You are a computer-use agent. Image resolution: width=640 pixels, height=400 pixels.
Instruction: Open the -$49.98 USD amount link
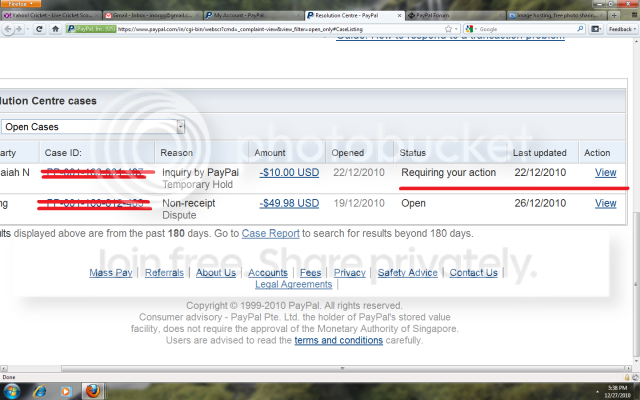click(x=289, y=203)
